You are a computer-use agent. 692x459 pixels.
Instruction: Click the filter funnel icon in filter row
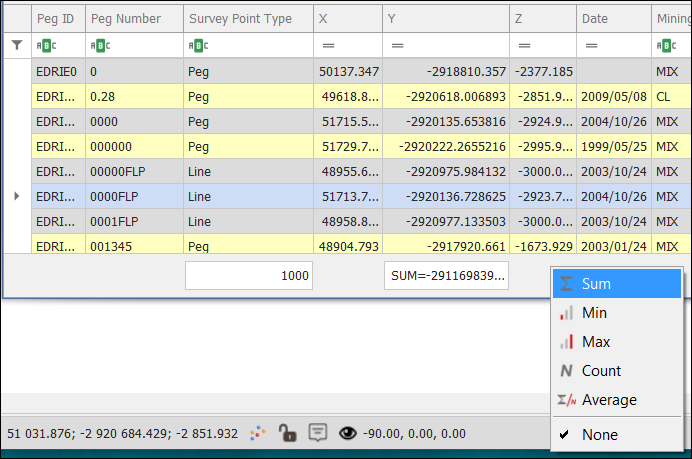[x=16, y=45]
